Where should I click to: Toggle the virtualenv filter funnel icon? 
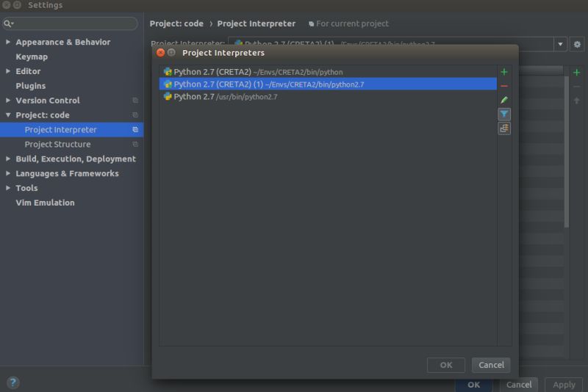[x=504, y=115]
